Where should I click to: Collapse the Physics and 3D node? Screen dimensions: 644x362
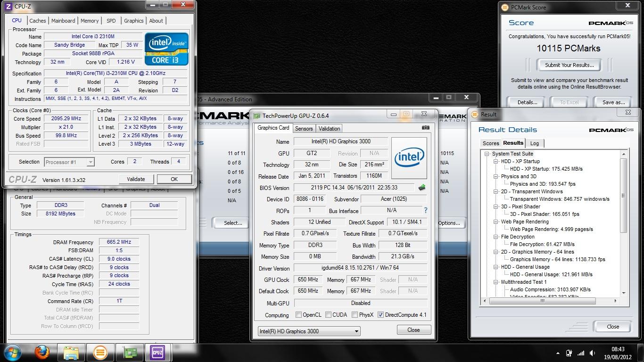[x=496, y=176]
